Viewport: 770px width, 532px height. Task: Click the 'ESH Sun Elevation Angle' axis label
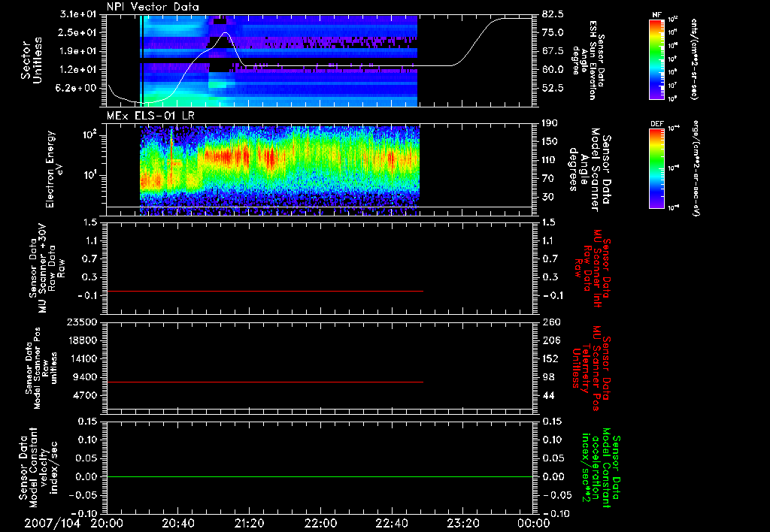coord(588,60)
